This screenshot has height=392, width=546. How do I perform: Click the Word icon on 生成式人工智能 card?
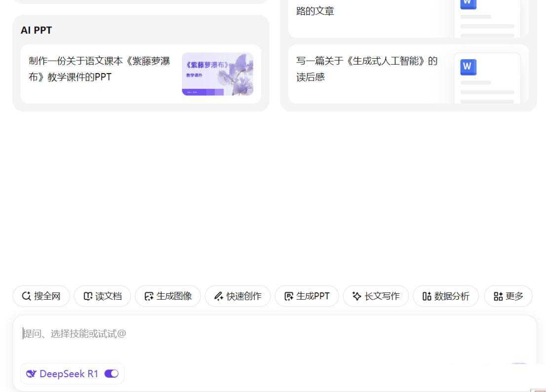(468, 67)
